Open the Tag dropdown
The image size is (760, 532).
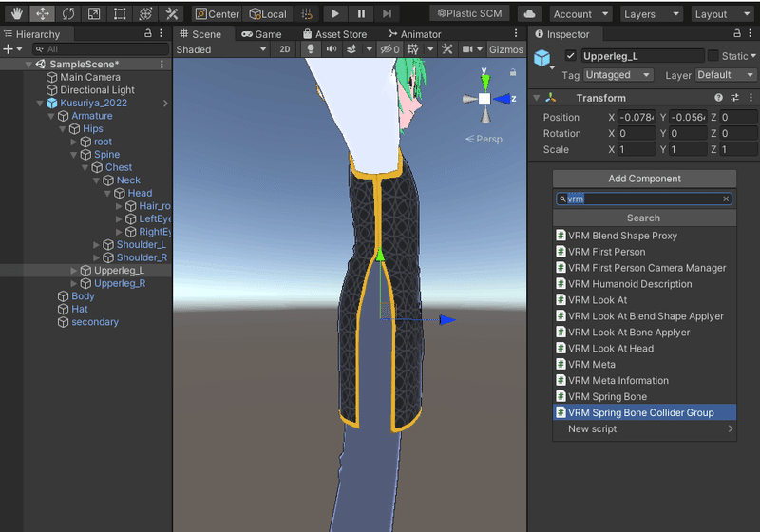618,75
